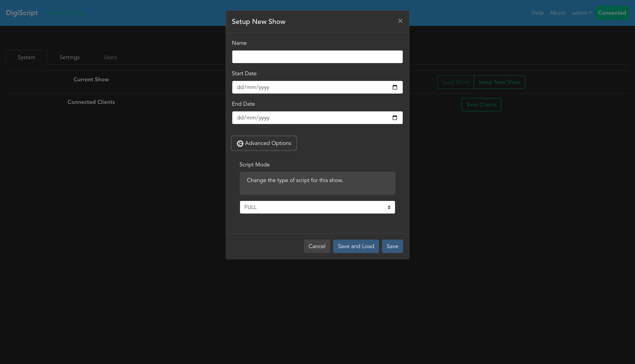Click Save and Load

(x=356, y=246)
